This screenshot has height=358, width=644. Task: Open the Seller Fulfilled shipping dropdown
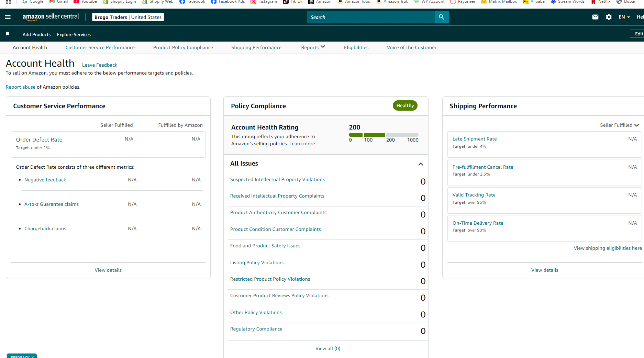619,125
